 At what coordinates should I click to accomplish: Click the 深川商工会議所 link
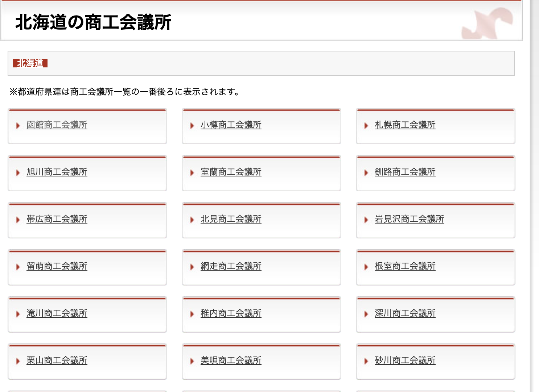click(x=405, y=313)
